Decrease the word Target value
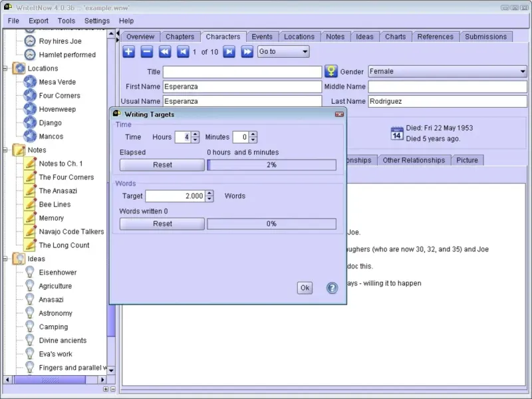The width and height of the screenshot is (532, 399). (x=209, y=199)
